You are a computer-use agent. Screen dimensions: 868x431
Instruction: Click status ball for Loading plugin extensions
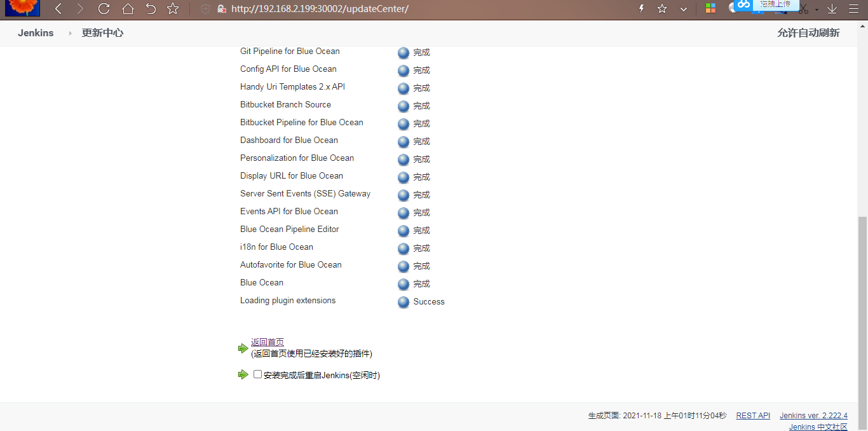403,302
